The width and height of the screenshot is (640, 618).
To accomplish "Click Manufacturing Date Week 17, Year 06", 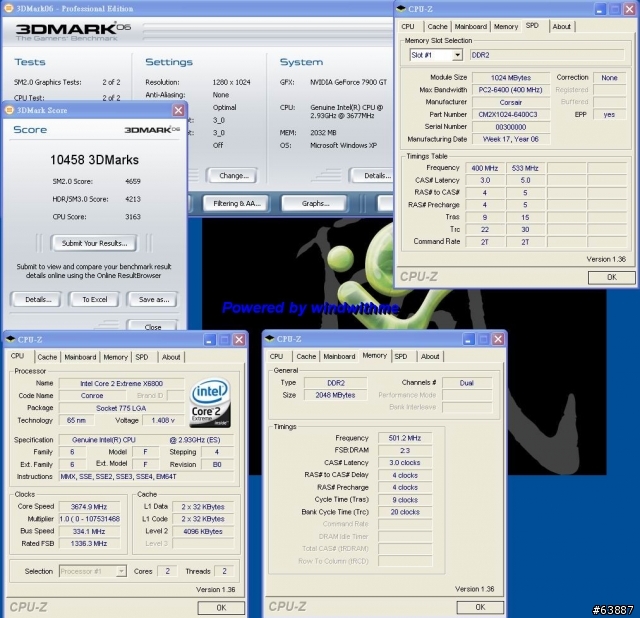I will (511, 139).
